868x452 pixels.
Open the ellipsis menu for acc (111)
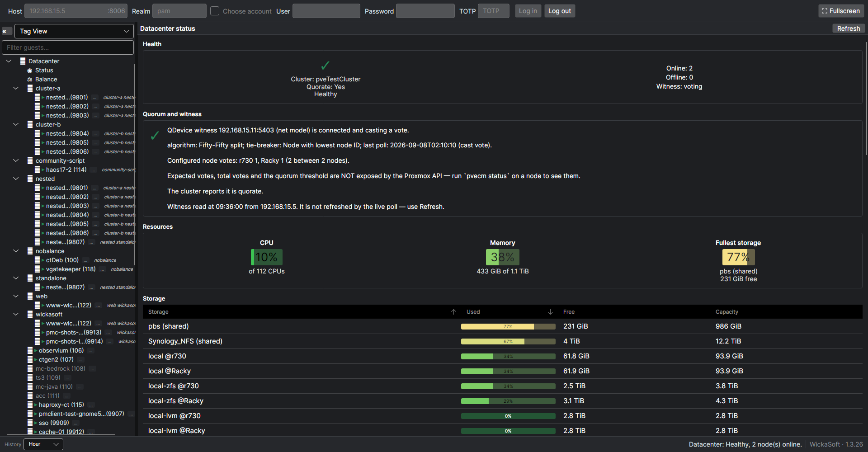(x=66, y=396)
